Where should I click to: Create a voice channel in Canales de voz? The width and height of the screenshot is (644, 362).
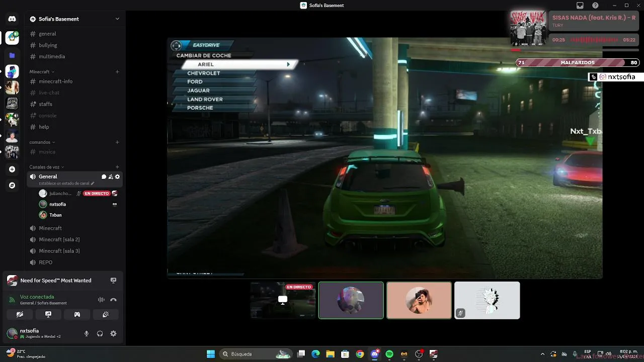[117, 167]
